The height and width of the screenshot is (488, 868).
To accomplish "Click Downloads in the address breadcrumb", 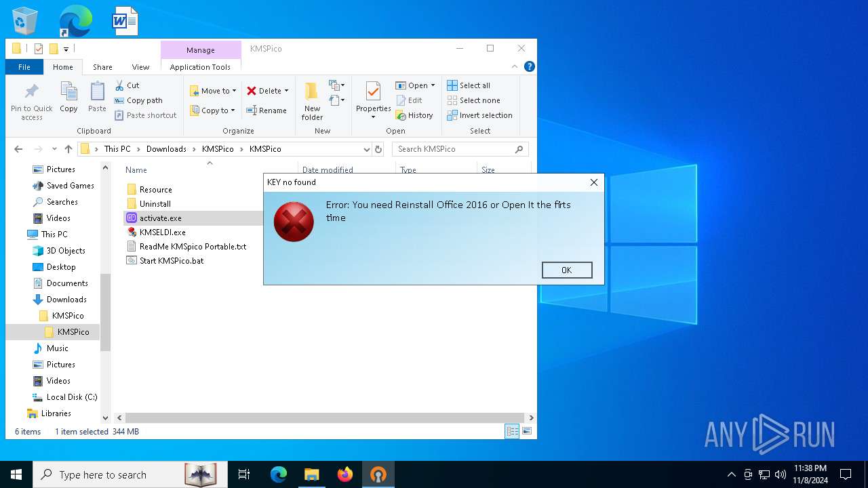I will click(x=166, y=149).
